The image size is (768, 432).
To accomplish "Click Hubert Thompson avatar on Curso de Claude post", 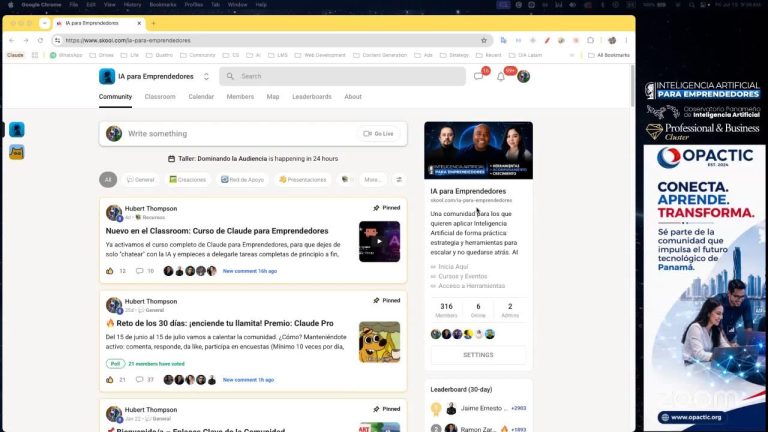I will coord(114,213).
